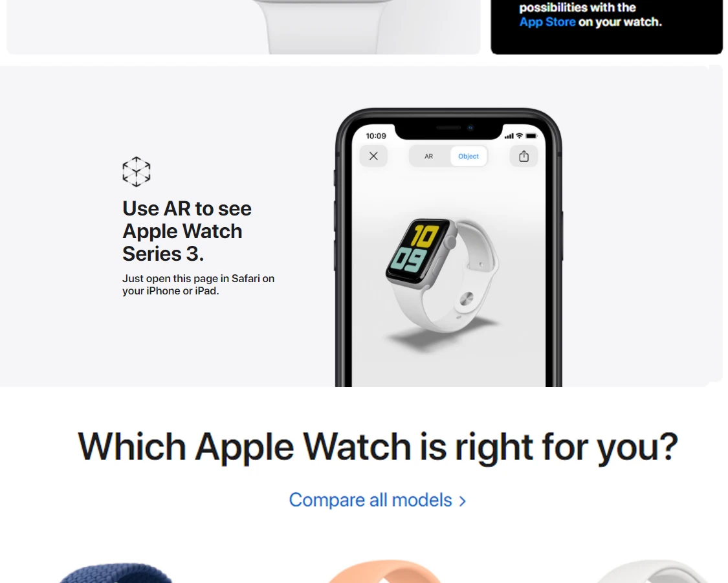Click the phone's Wi-Fi status icon
Viewport: 728px width, 583px height.
pos(520,136)
